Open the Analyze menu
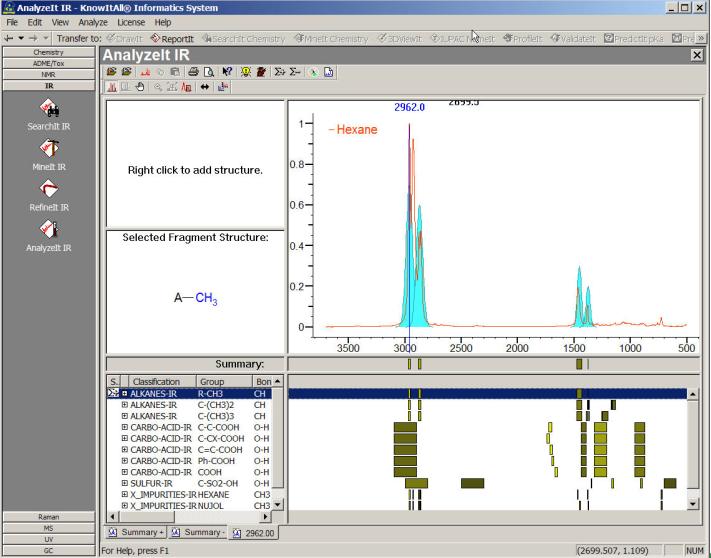This screenshot has width=711, height=558. tap(93, 22)
